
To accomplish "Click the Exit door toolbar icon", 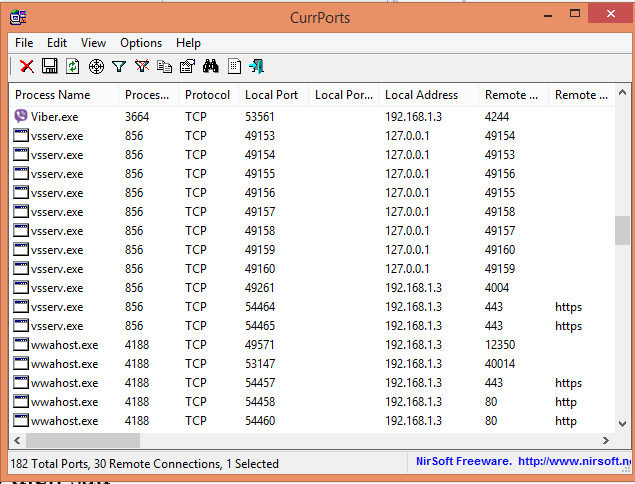I will pyautogui.click(x=257, y=66).
